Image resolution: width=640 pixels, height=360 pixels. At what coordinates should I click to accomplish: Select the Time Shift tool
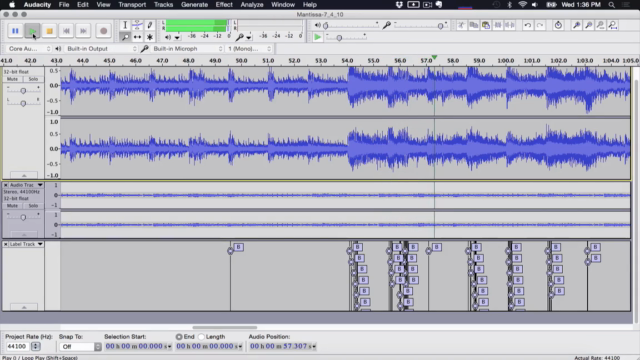pyautogui.click(x=138, y=37)
